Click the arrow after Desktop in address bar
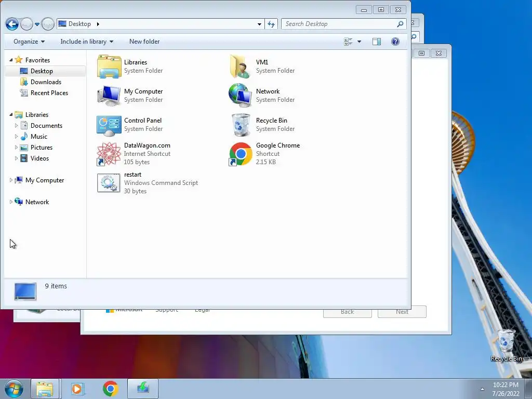532x399 pixels. (98, 24)
